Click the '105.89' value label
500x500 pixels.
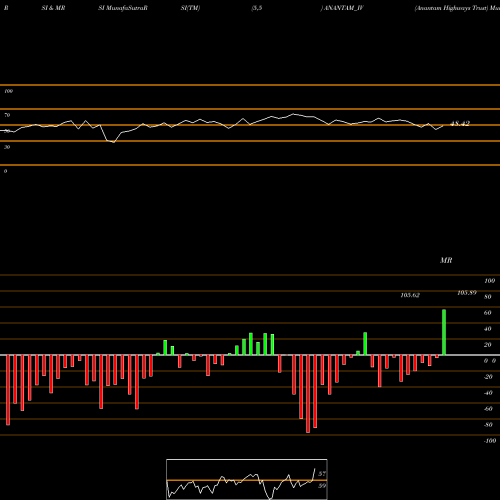(x=467, y=293)
